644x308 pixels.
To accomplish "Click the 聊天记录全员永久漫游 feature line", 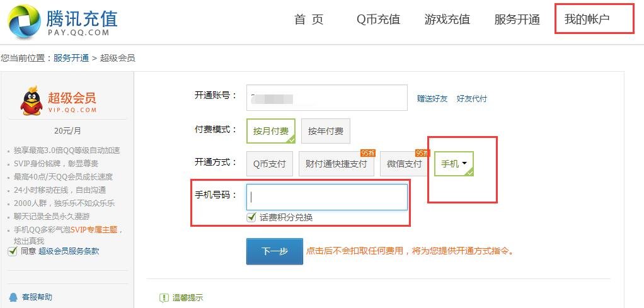I will 51,217.
